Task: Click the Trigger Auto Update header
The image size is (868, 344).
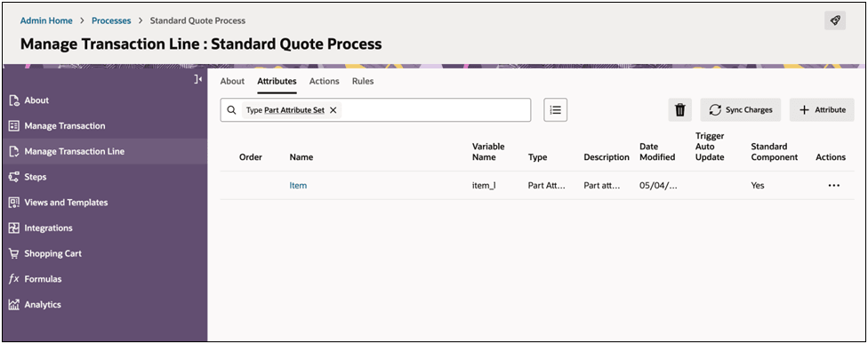Action: pyautogui.click(x=710, y=147)
